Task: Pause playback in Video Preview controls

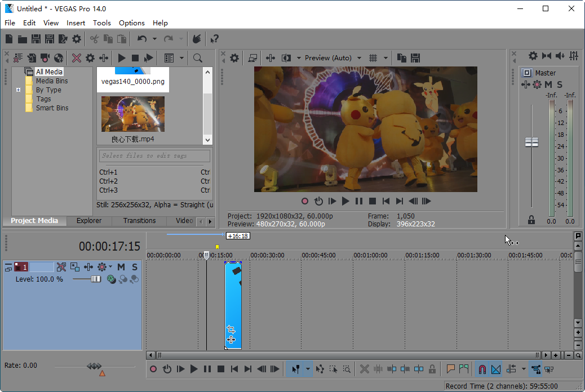Action: 359,201
